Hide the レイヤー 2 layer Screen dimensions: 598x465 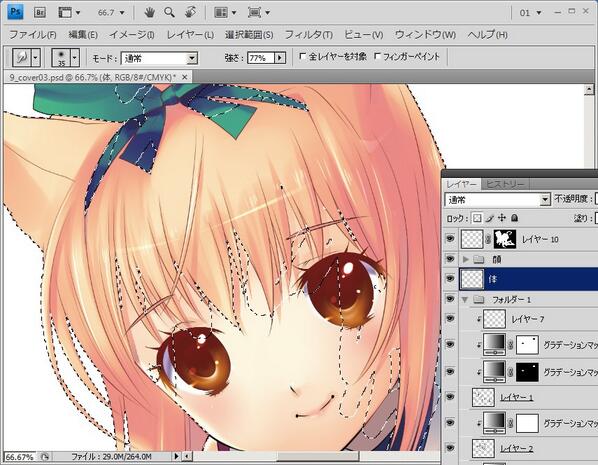pos(450,448)
